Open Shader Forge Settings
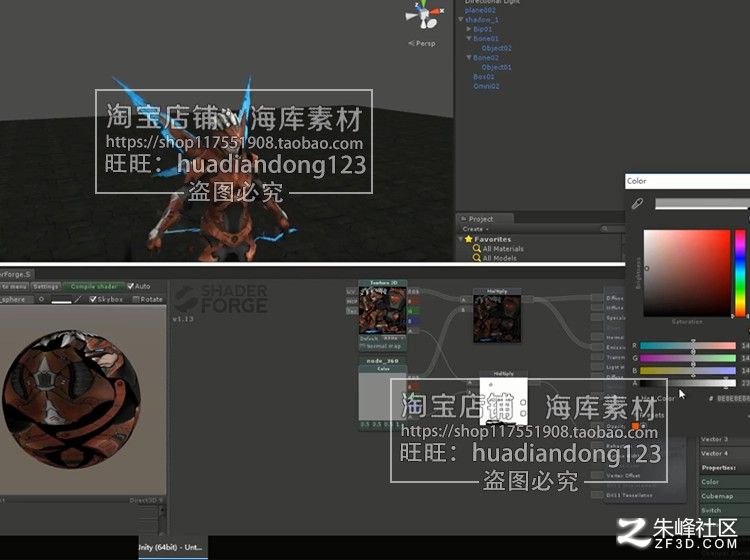The width and height of the screenshot is (750, 560). [46, 286]
